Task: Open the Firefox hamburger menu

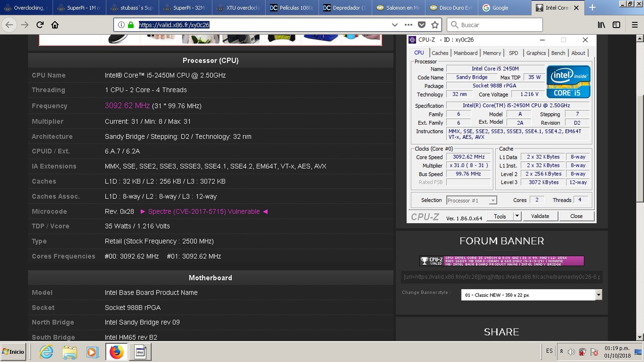Action: coord(635,25)
